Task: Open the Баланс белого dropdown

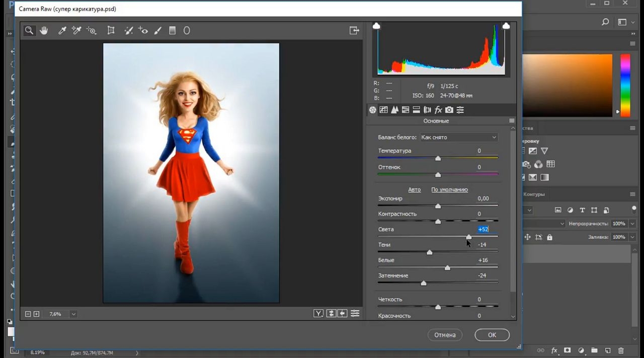Action: pyautogui.click(x=459, y=137)
